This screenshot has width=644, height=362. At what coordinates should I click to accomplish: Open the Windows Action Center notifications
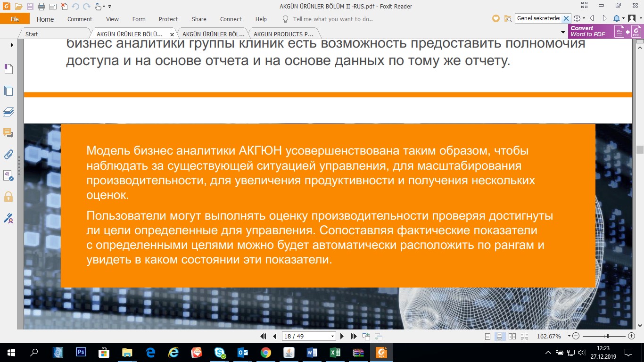628,353
